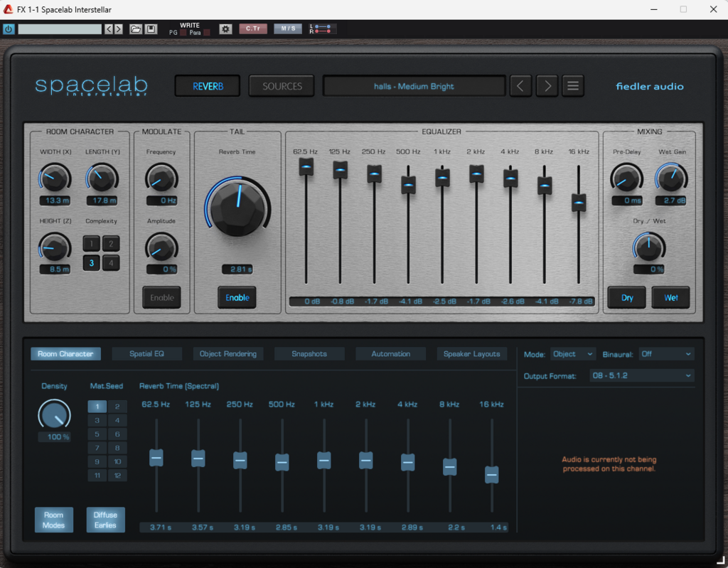Screen dimensions: 728x568
Task: Click the preset name display halls - Medium Bright
Action: [x=414, y=86]
